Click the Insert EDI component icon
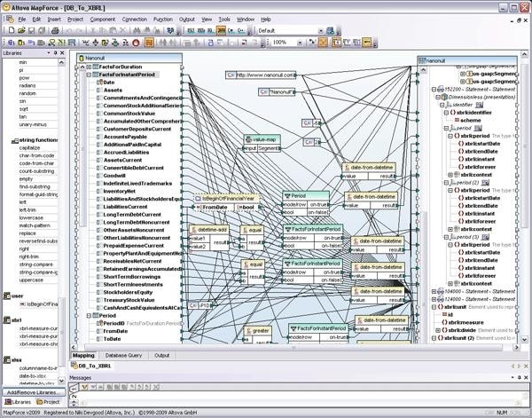Viewport: 532px width, 418px height. [x=31, y=43]
